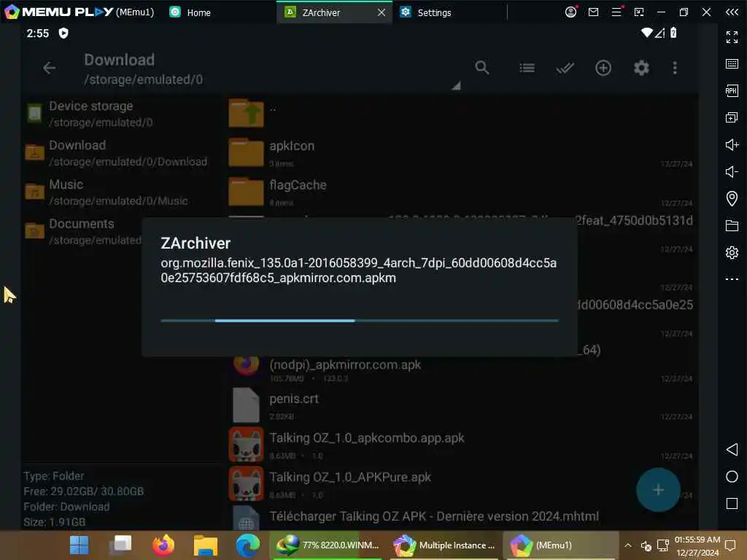
Task: Change list view mode icon
Action: 527,68
